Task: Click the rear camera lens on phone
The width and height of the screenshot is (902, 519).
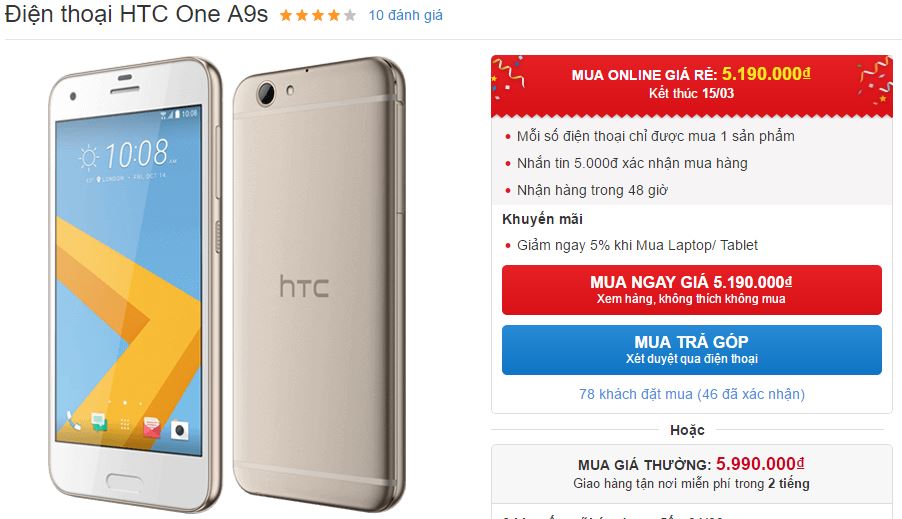Action: pos(266,93)
